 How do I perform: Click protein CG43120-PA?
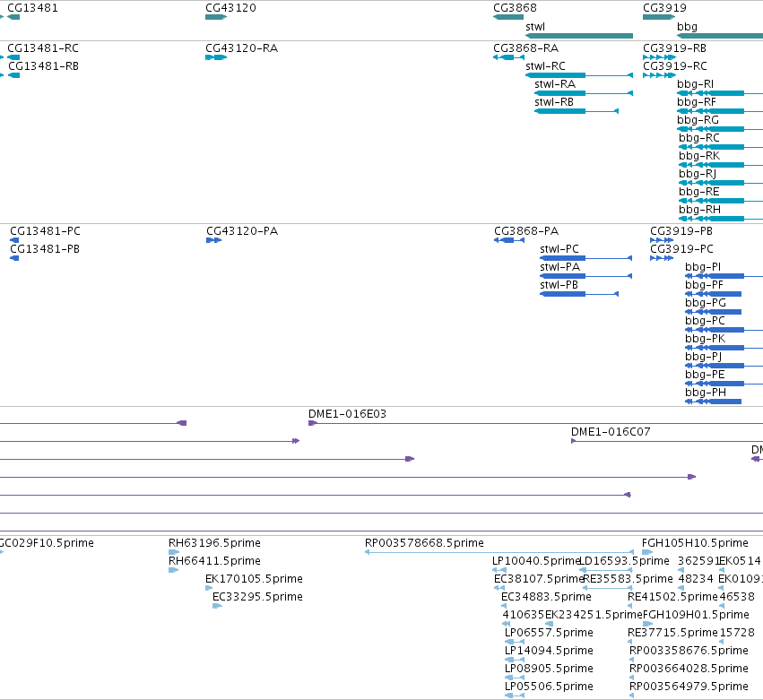[x=213, y=240]
